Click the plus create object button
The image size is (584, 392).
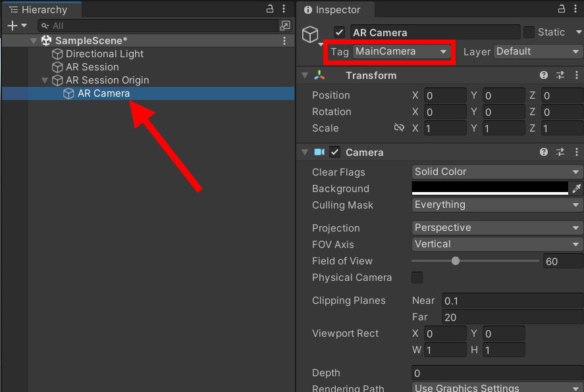click(x=13, y=26)
